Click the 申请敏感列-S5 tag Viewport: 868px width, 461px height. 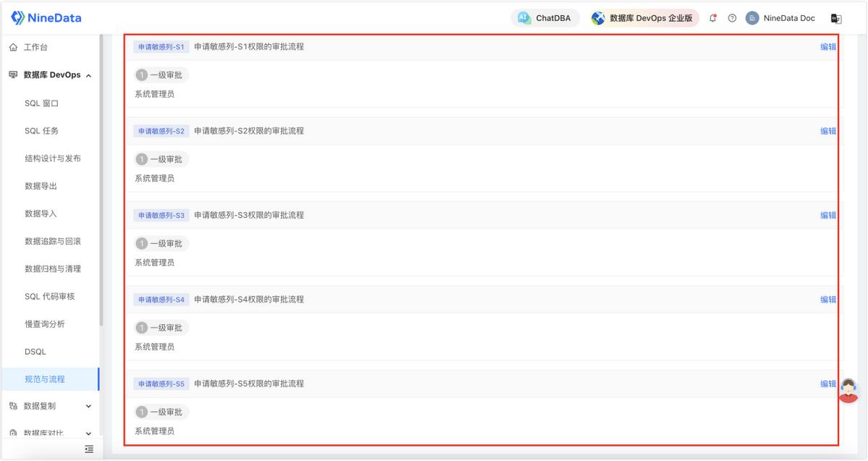161,384
